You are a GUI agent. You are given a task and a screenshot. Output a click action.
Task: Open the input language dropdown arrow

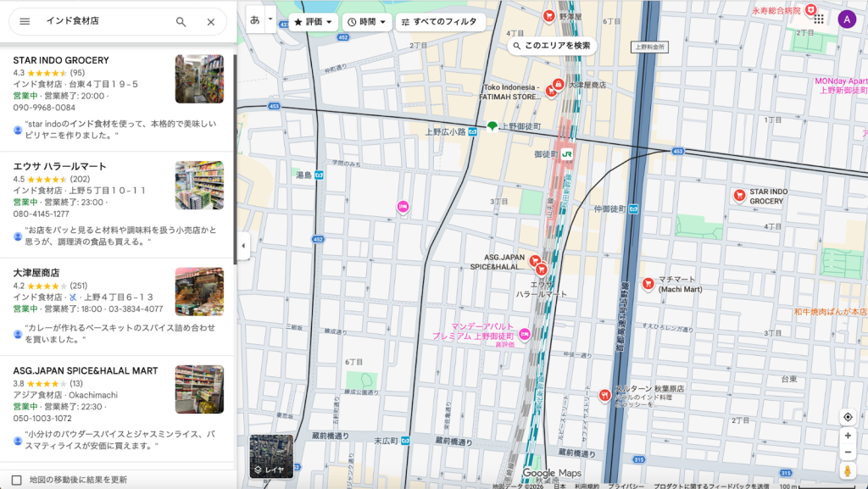tap(270, 19)
